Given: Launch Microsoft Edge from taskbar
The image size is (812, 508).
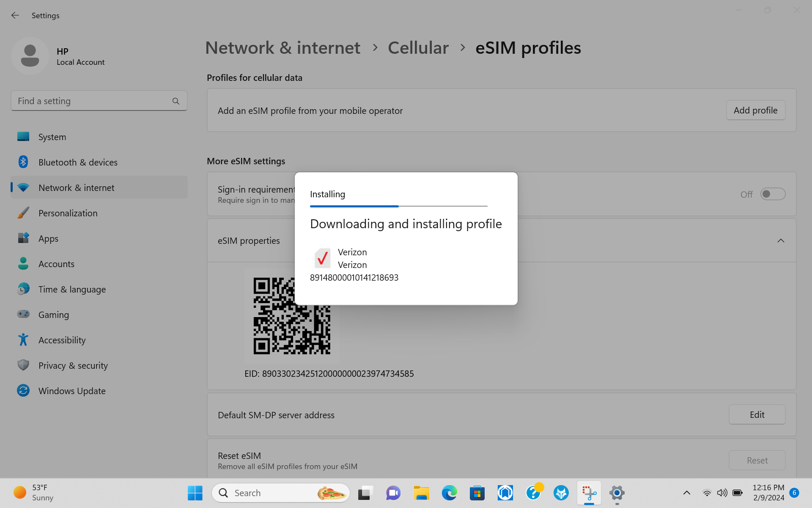Looking at the screenshot, I should tap(449, 493).
